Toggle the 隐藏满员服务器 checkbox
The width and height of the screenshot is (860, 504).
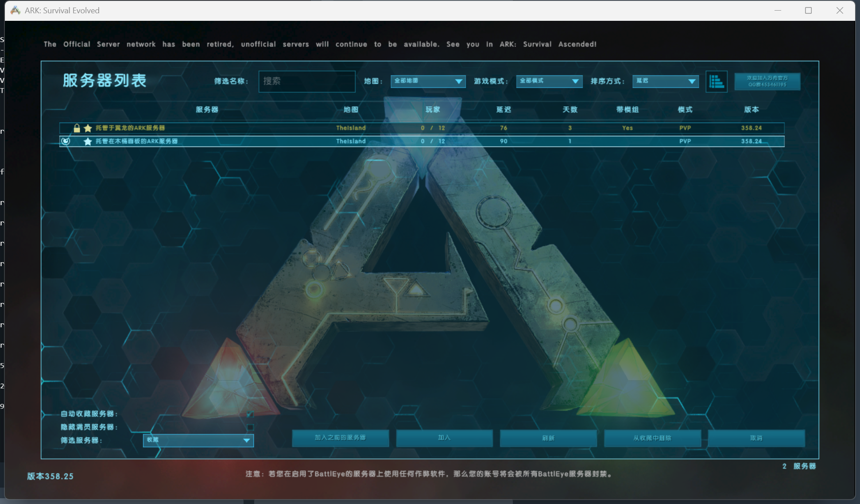pyautogui.click(x=250, y=427)
